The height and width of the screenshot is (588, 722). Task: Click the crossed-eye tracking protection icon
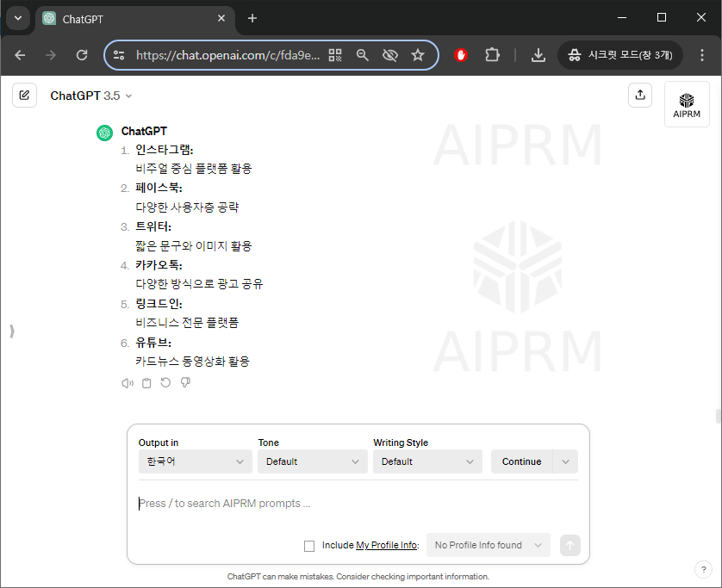click(x=390, y=56)
